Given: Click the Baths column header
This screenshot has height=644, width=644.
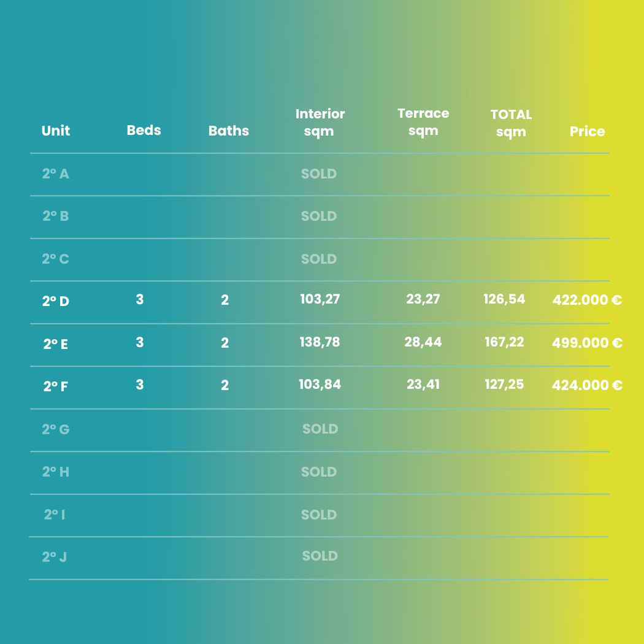Looking at the screenshot, I should (x=229, y=131).
